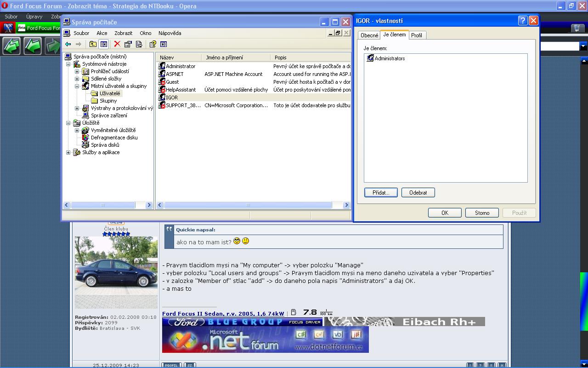Toggle the show/hide console tree icon
The width and height of the screenshot is (588, 368).
[103, 44]
